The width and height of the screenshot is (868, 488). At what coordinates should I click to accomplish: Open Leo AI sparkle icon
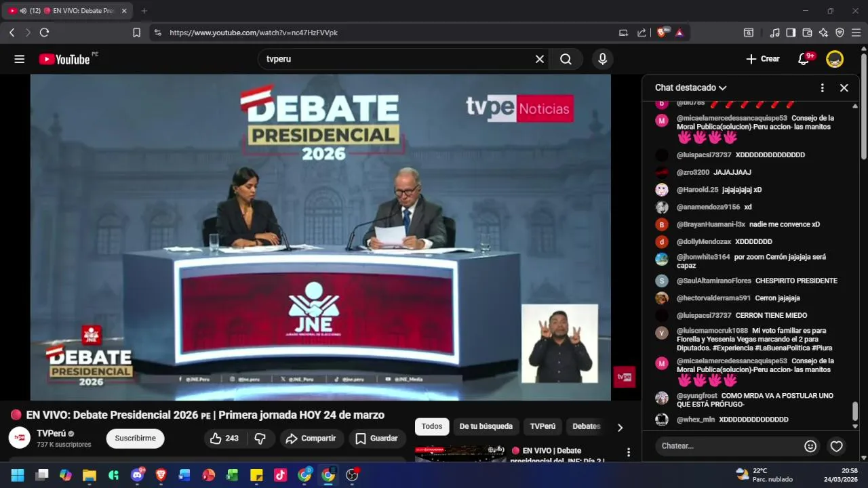(x=823, y=33)
